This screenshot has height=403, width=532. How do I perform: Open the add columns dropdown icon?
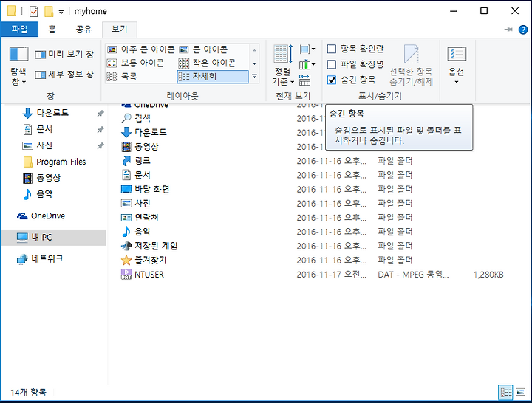coord(307,64)
